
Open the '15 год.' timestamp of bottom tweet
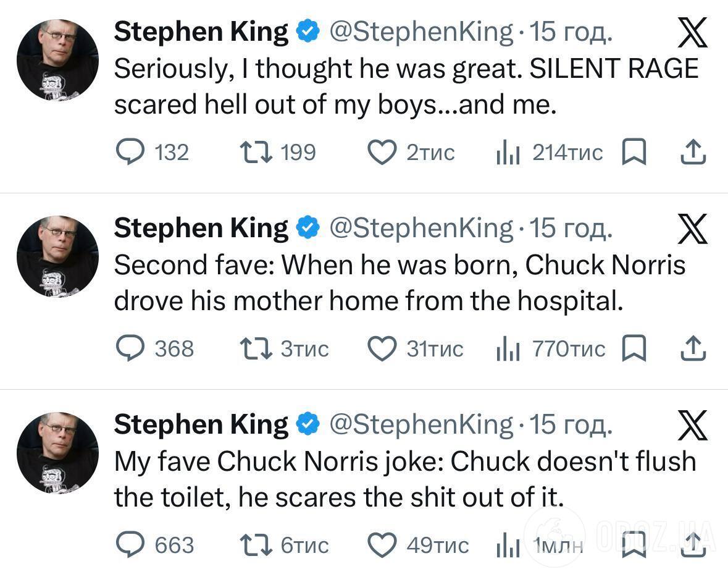coord(571,425)
